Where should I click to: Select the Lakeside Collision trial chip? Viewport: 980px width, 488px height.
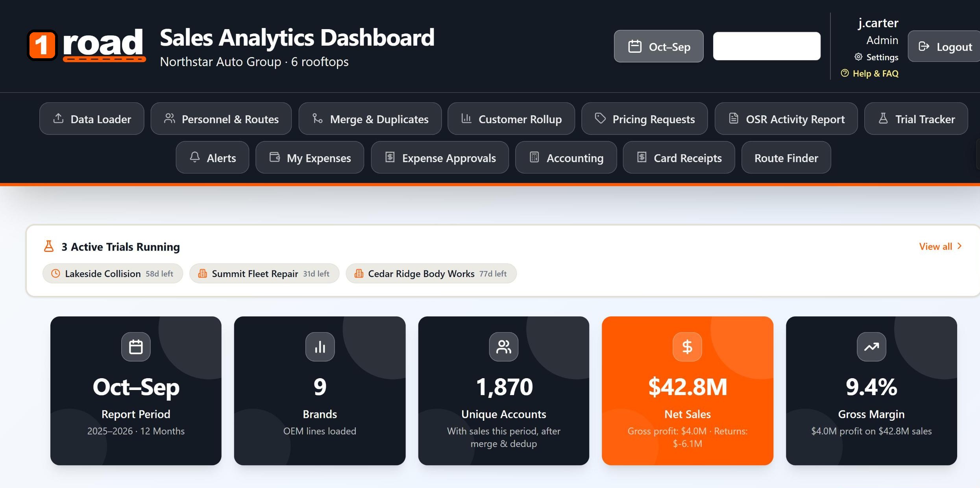[113, 274]
